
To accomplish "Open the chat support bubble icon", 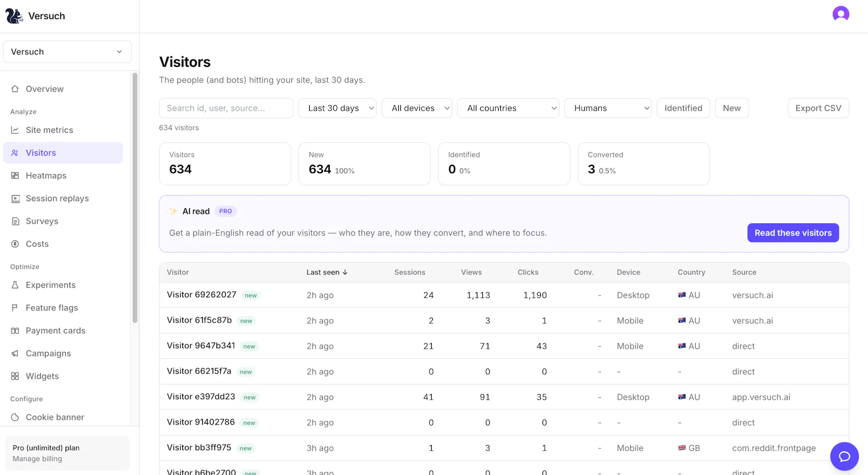I will [x=844, y=457].
